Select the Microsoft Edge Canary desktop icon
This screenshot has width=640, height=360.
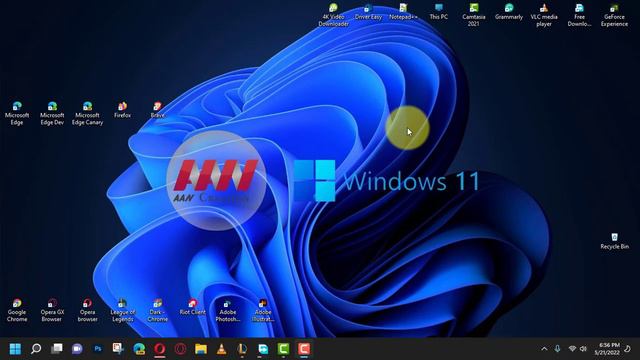tap(87, 114)
